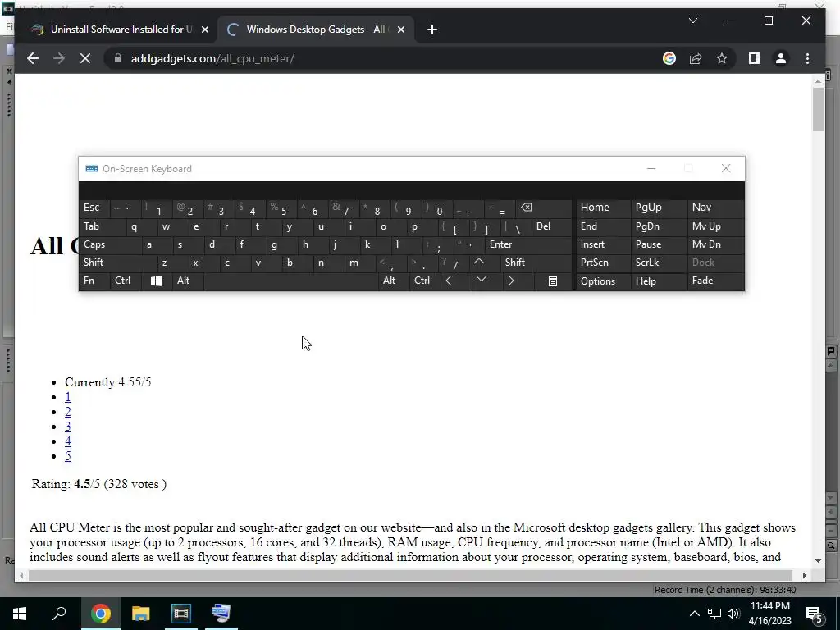This screenshot has height=630, width=840.
Task: Go back with the browser back arrow
Action: pyautogui.click(x=33, y=58)
